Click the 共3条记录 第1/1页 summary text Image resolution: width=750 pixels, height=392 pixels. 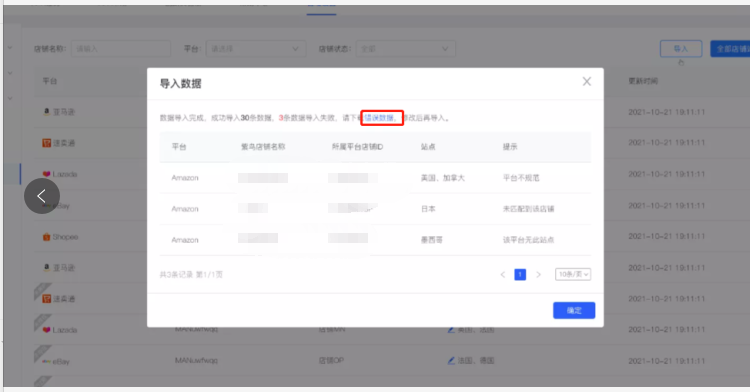click(191, 274)
